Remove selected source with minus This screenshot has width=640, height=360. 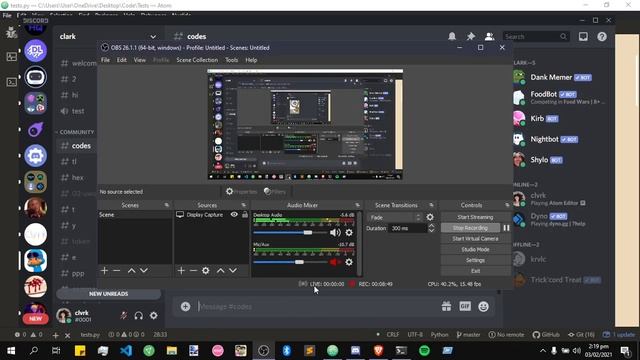pos(193,271)
